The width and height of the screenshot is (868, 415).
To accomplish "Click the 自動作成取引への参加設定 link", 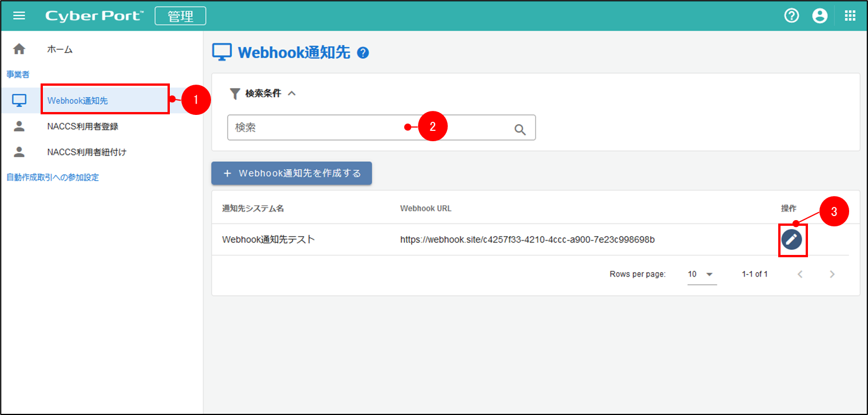I will [x=53, y=177].
